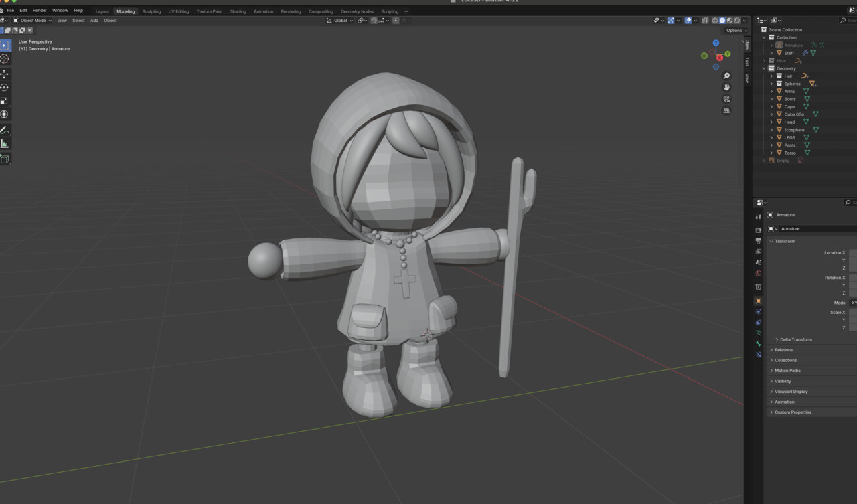
Task: Select the Rotate tool
Action: (x=5, y=88)
